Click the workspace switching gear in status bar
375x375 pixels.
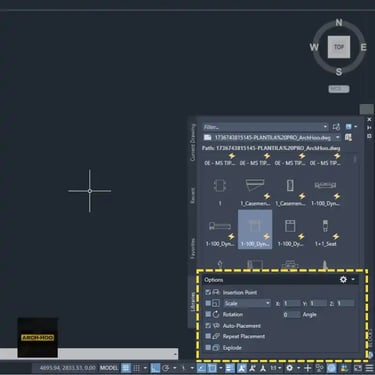click(290, 368)
